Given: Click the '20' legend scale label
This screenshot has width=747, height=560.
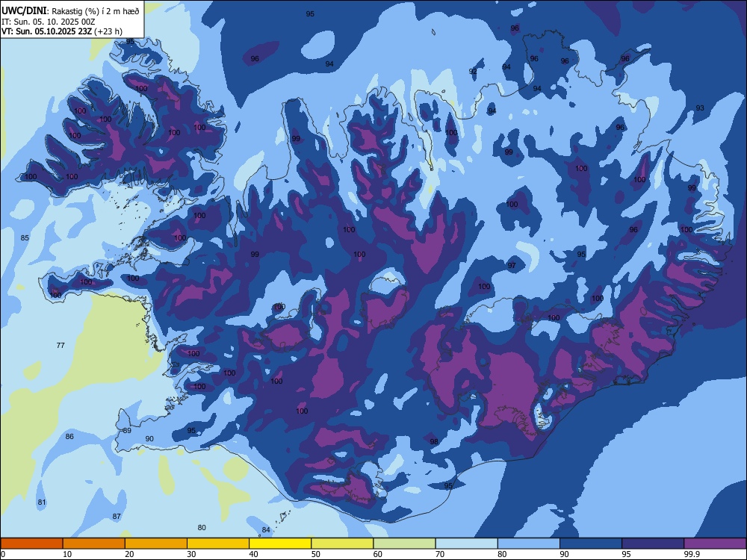Looking at the screenshot, I should click(129, 554).
